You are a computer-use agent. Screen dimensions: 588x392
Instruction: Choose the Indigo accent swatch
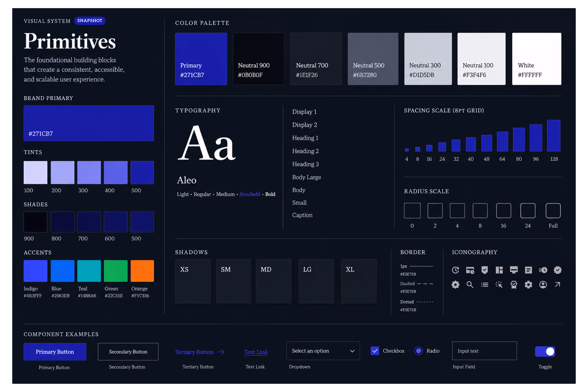36,271
